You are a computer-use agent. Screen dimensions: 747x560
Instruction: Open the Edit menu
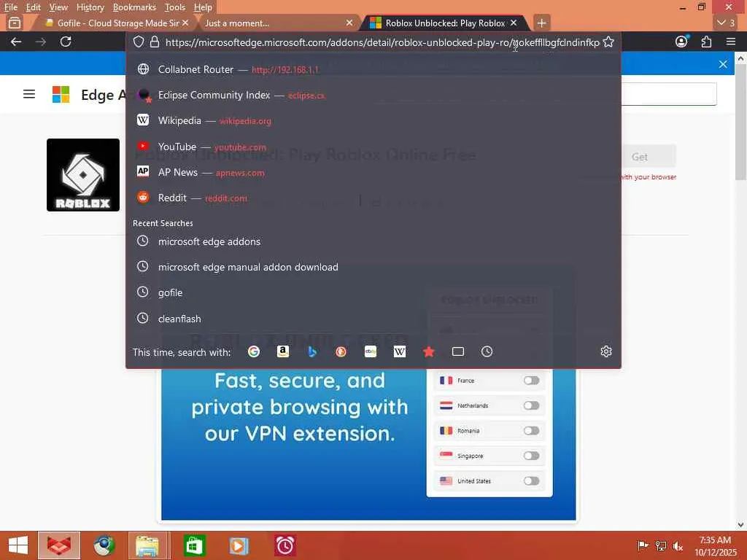pyautogui.click(x=33, y=7)
